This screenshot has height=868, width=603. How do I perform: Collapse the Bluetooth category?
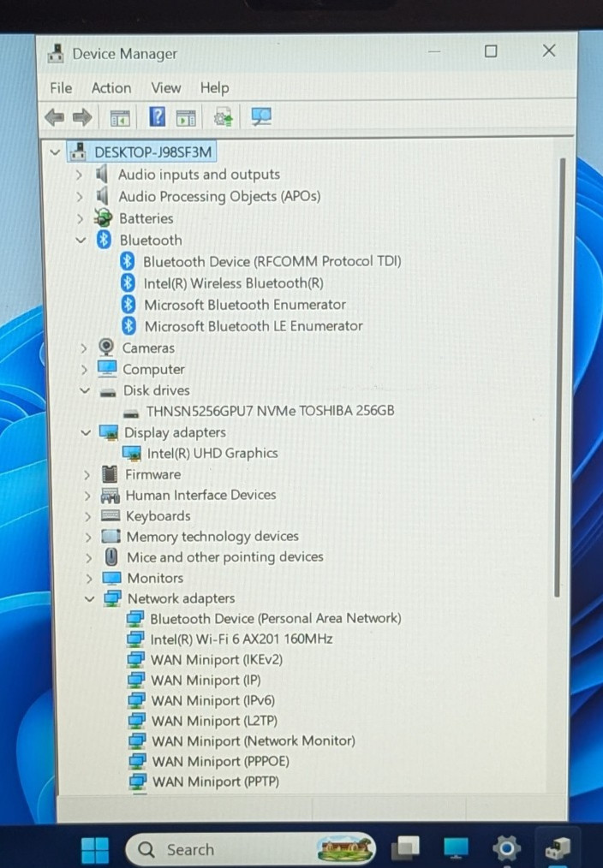[x=81, y=241]
